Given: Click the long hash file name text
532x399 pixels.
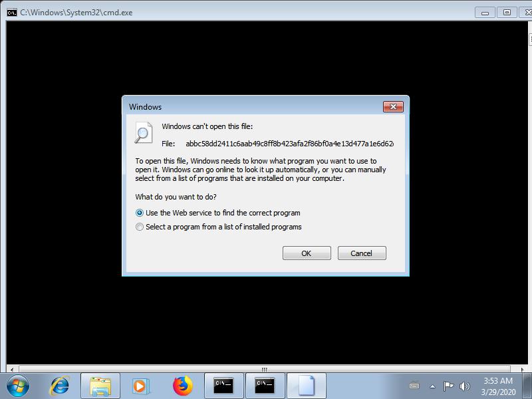Looking at the screenshot, I should coord(289,144).
